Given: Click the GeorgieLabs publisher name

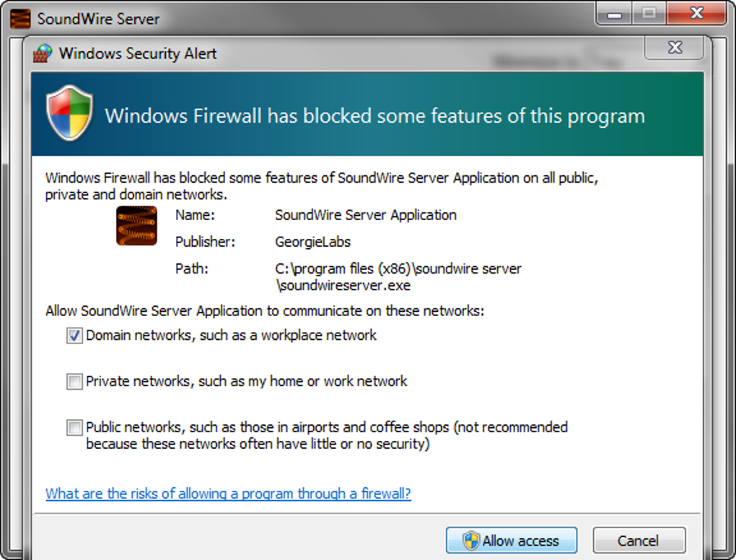Looking at the screenshot, I should [312, 242].
